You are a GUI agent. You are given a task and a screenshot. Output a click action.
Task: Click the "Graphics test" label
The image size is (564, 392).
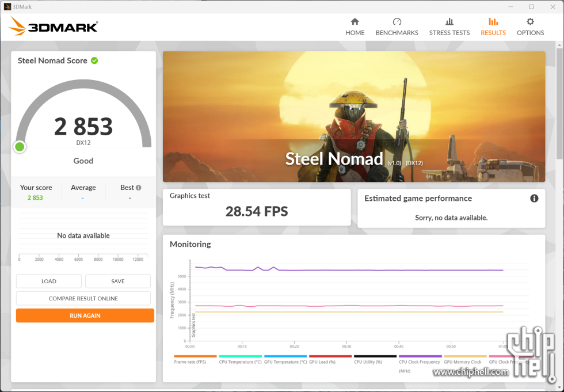pyautogui.click(x=190, y=196)
